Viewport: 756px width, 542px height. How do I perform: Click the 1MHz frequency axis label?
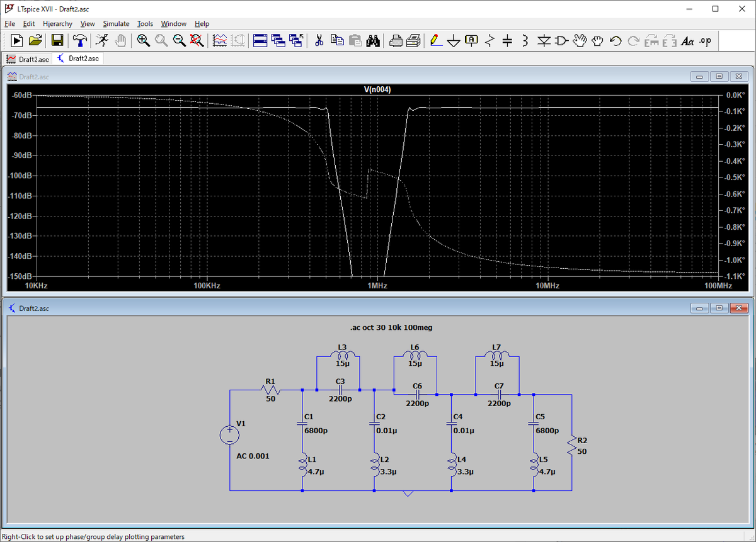(x=377, y=286)
